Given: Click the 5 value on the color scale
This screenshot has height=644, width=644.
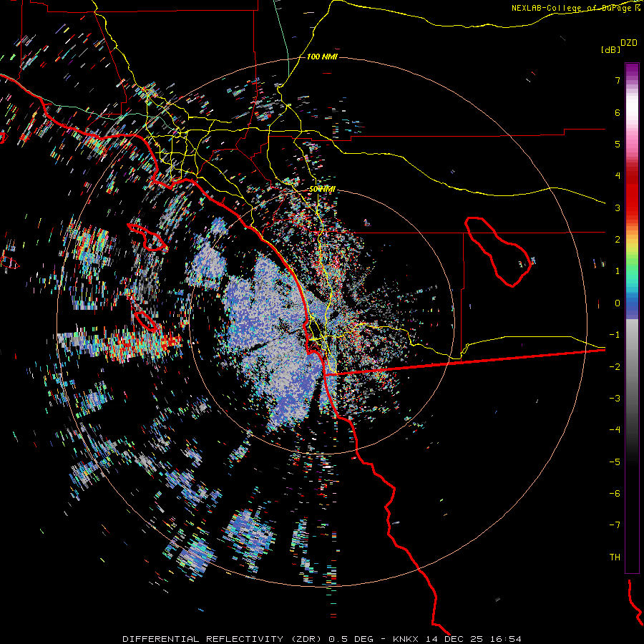Looking at the screenshot, I should (618, 144).
